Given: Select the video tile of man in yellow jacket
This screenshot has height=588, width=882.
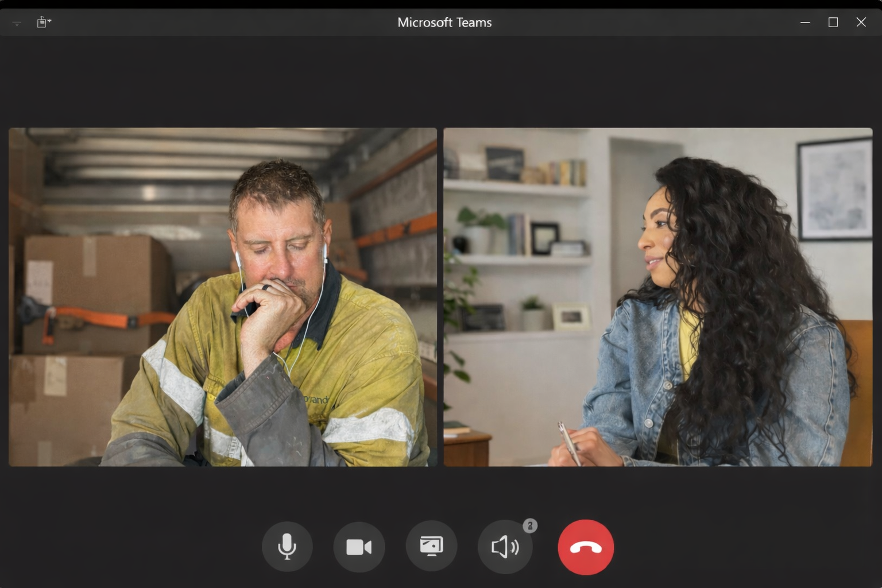Looking at the screenshot, I should (x=223, y=297).
